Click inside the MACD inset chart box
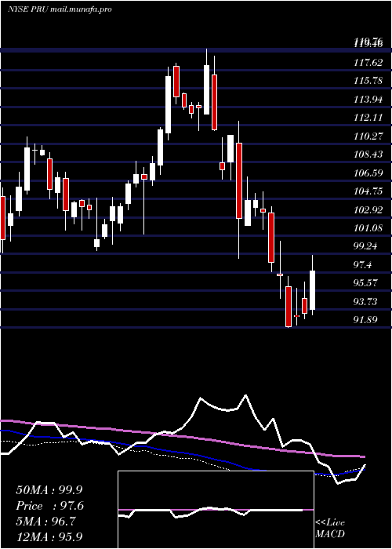 point(216,510)
